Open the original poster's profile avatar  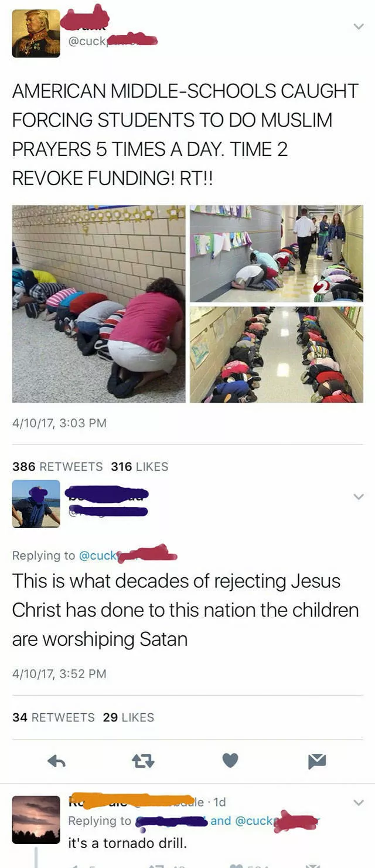tap(36, 33)
